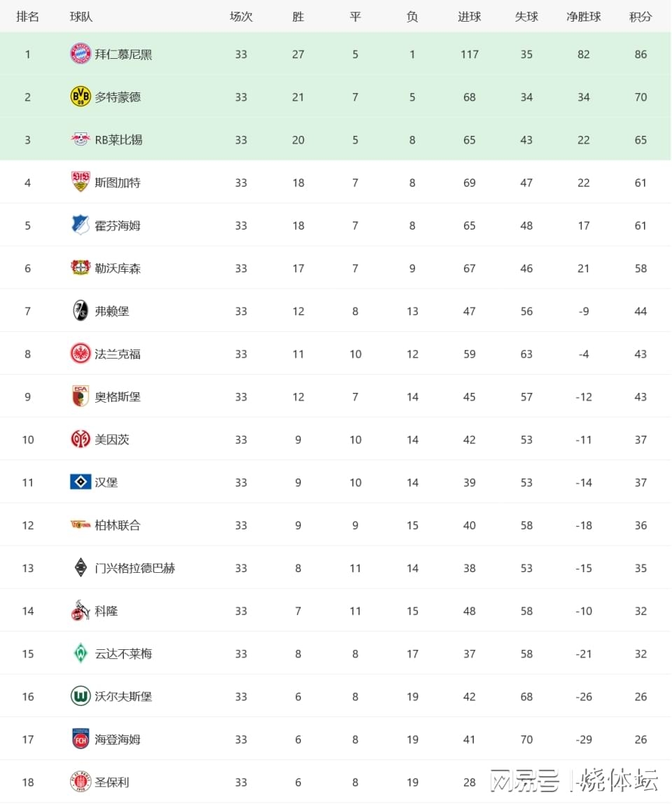Click the Hamburg SV diamond logo
The width and height of the screenshot is (672, 804).
tap(80, 482)
